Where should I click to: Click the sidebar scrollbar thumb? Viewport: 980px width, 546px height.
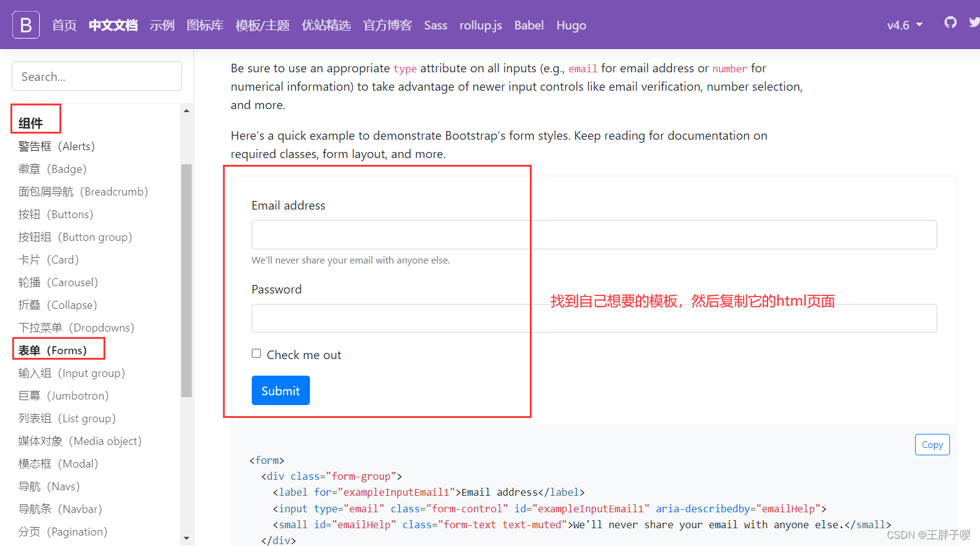[x=186, y=281]
